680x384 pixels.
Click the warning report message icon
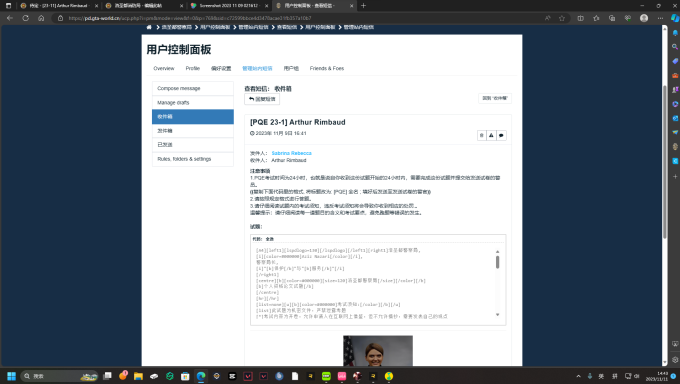pyautogui.click(x=491, y=135)
